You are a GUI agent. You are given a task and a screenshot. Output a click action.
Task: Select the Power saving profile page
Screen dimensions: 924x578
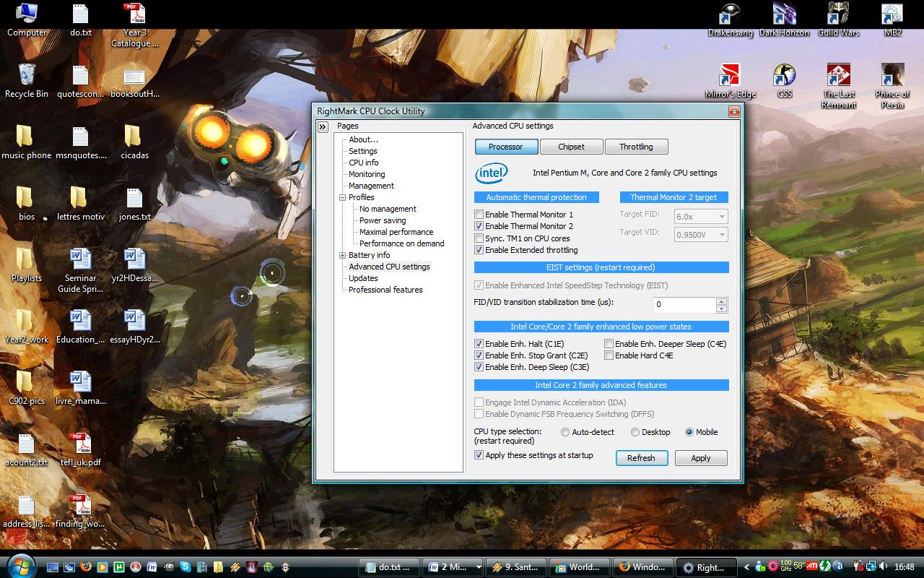pyautogui.click(x=383, y=220)
